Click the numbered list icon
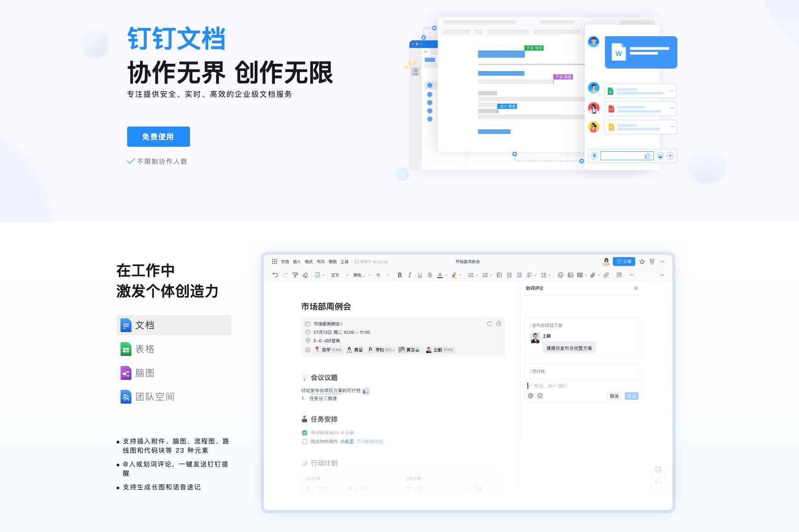Viewport: 799px width, 532px height. tap(485, 275)
